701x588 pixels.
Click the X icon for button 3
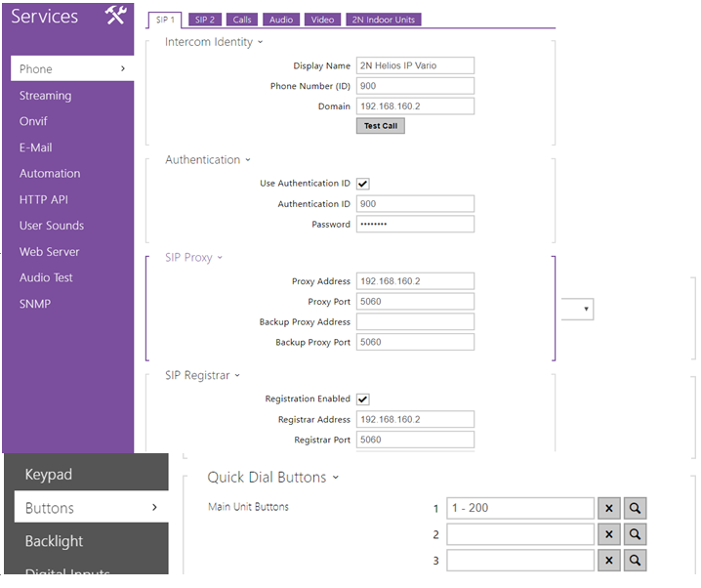(x=608, y=561)
